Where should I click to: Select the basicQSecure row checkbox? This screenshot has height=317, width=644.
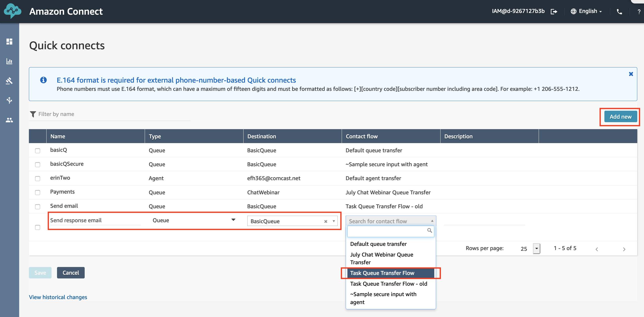[x=38, y=165]
